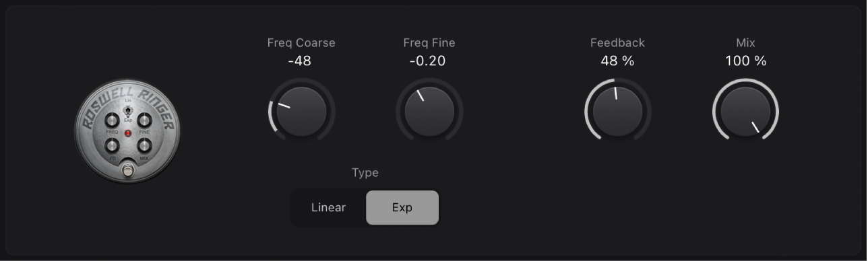This screenshot has width=868, height=261.
Task: Click the Freq Coarse knob
Action: [301, 112]
